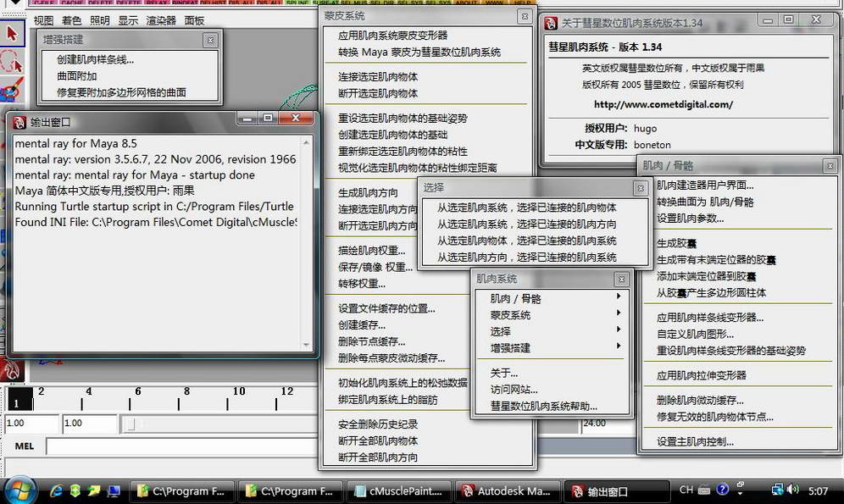This screenshot has width=844, height=504.
Task: Click the line 'mental ray for Maya 8.5'
Action: pos(76,144)
